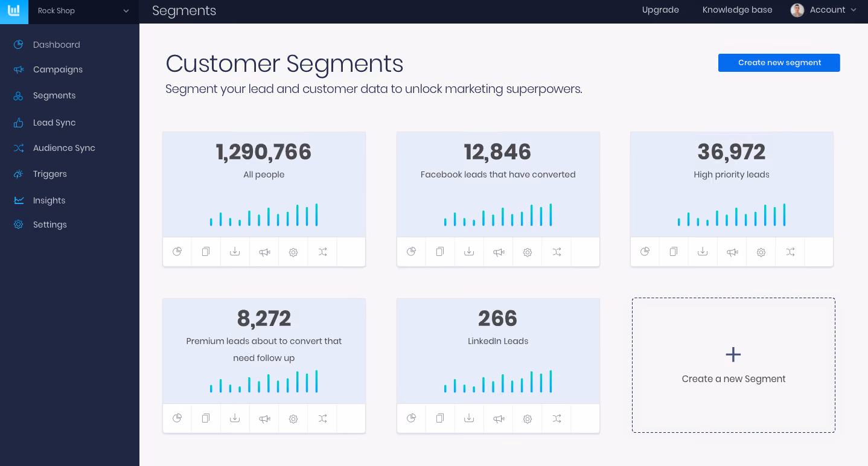Open settings gear on Premium leads card
The image size is (868, 466).
(x=293, y=418)
